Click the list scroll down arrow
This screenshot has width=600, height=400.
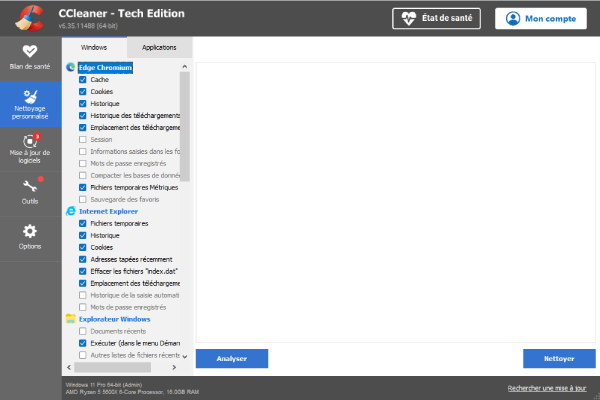click(x=185, y=356)
